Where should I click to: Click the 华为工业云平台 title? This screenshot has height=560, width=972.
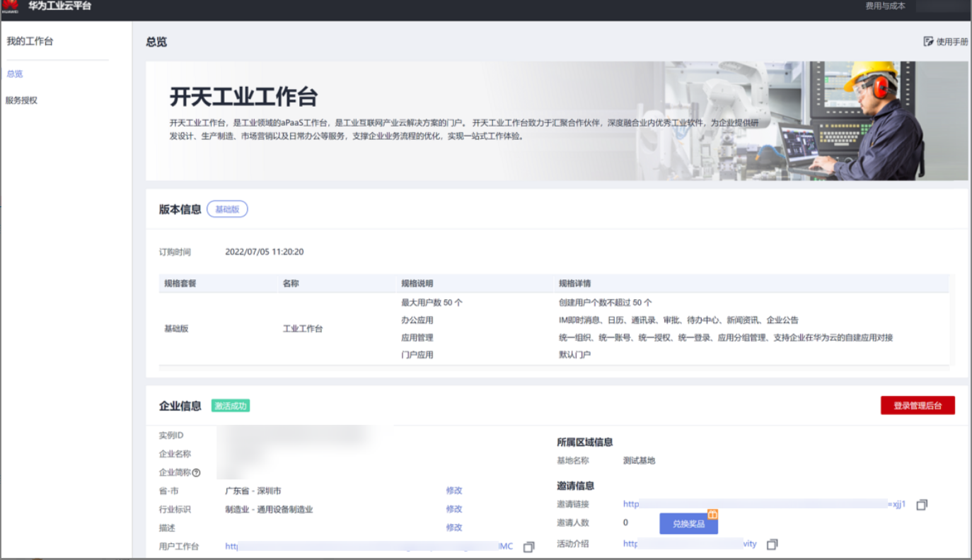(x=59, y=6)
